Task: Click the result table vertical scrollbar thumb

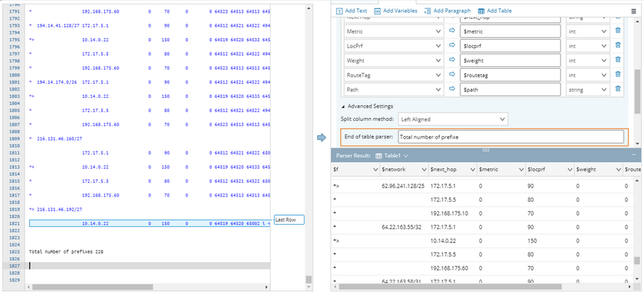Action: [637, 261]
